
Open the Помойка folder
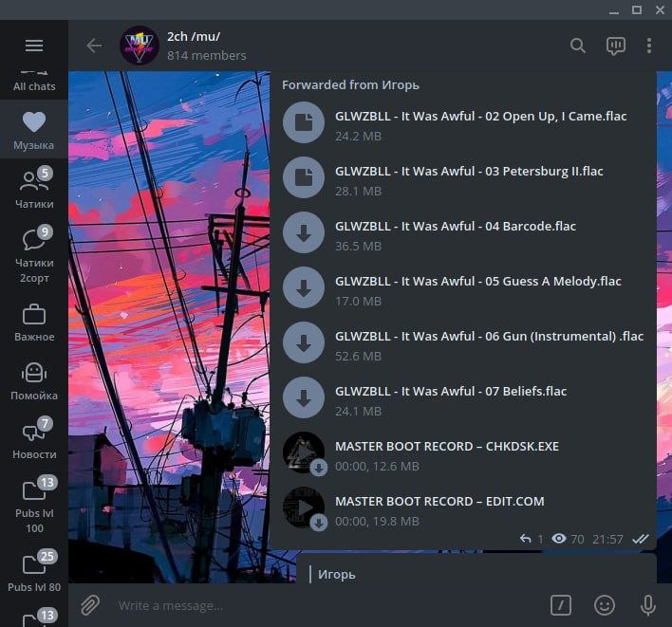pyautogui.click(x=34, y=381)
